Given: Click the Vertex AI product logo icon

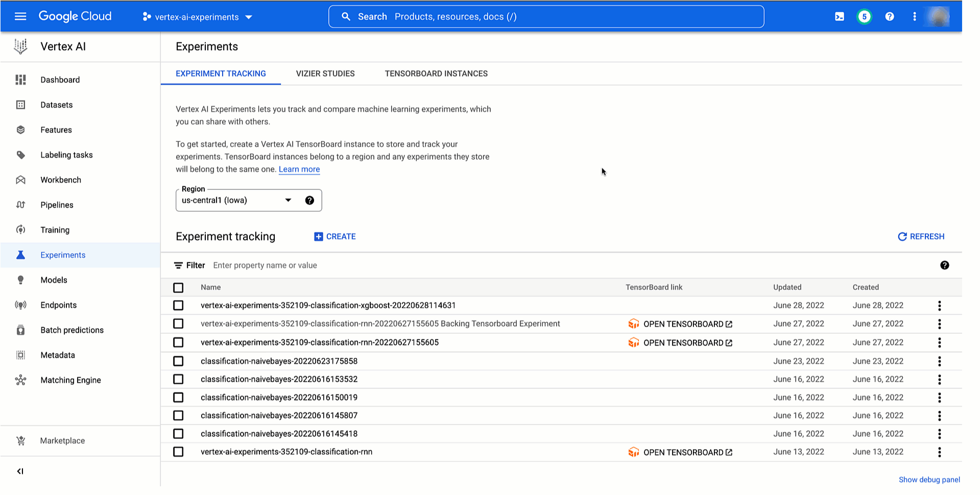Looking at the screenshot, I should (20, 46).
